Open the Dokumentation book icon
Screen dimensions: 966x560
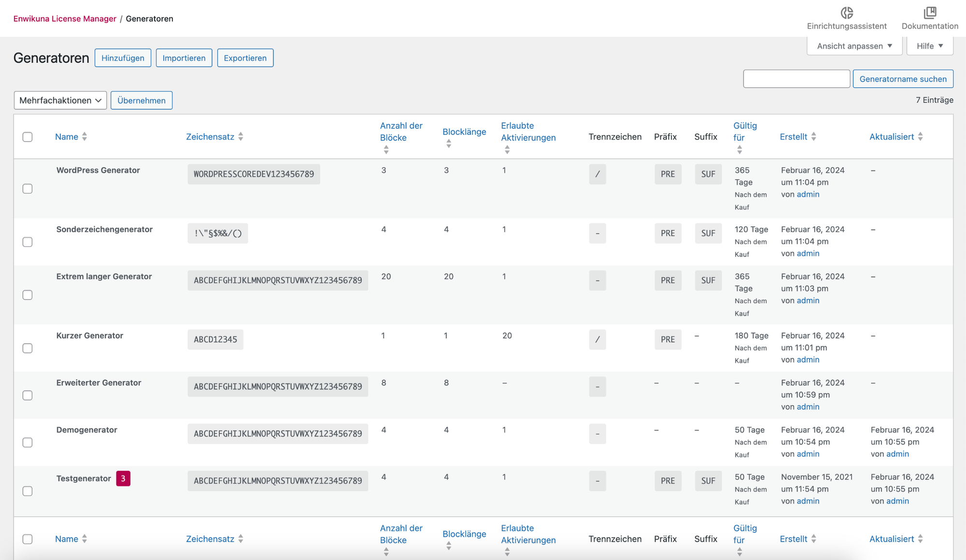click(930, 13)
